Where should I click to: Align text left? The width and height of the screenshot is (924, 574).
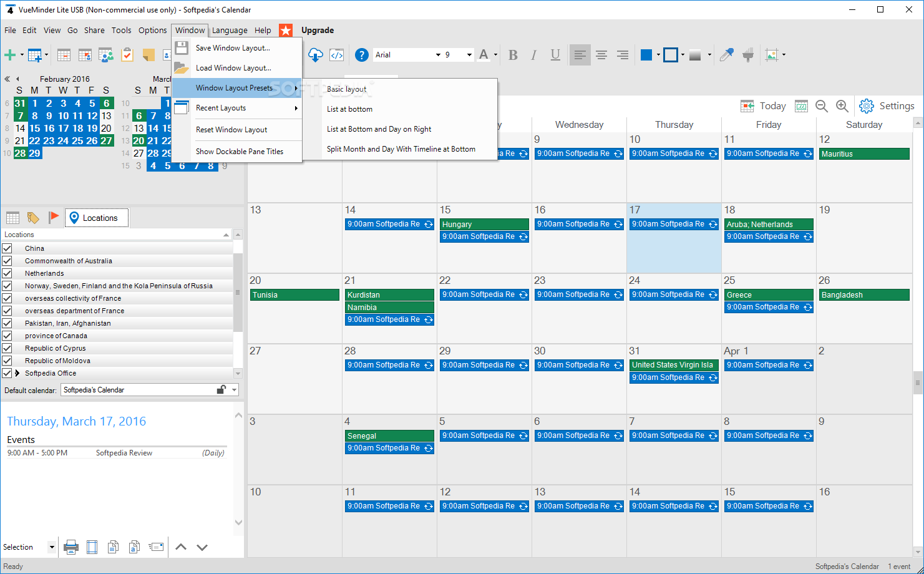[580, 55]
